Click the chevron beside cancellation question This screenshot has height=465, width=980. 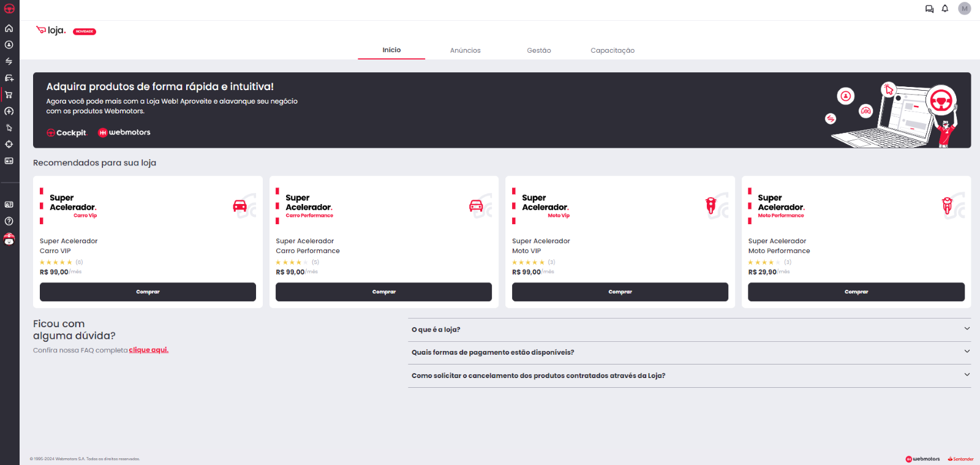pos(967,374)
